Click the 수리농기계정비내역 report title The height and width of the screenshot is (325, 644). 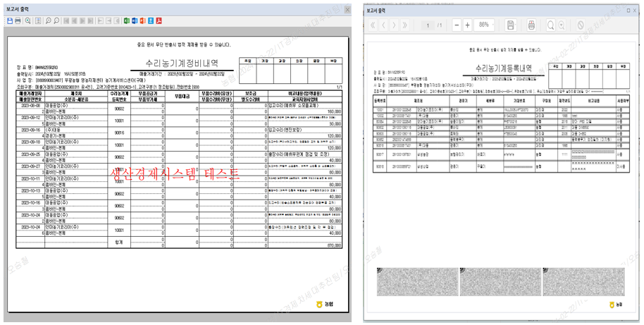pos(182,63)
